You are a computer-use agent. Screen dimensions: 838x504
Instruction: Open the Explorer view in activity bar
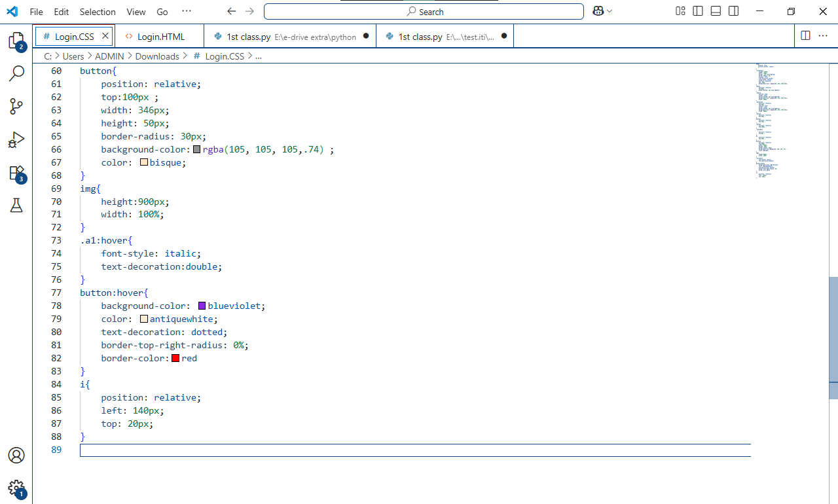[16, 41]
